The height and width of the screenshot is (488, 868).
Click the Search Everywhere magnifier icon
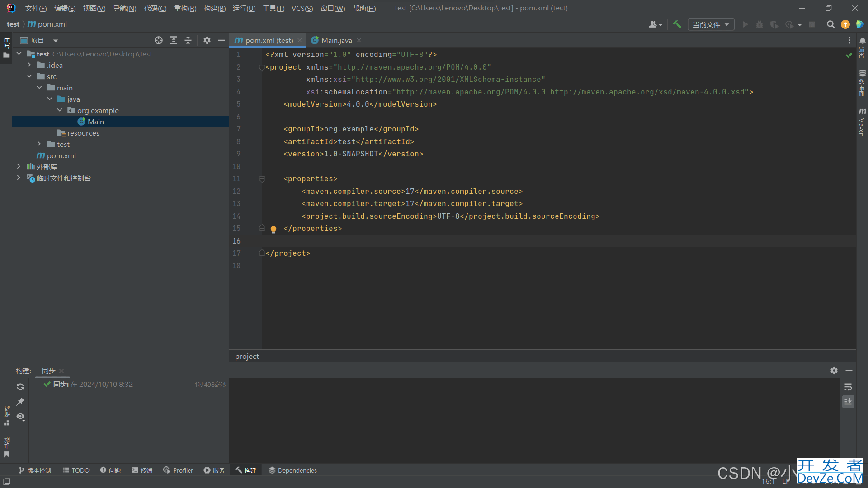pyautogui.click(x=830, y=24)
